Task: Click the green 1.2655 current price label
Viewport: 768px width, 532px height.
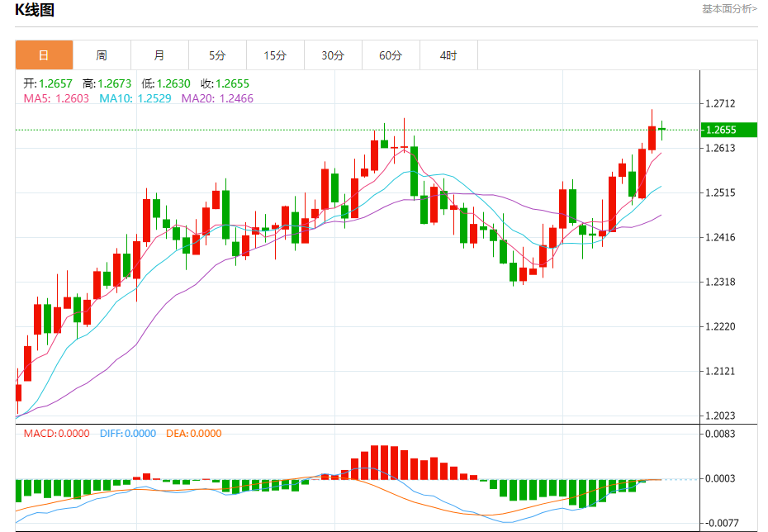Action: point(729,130)
